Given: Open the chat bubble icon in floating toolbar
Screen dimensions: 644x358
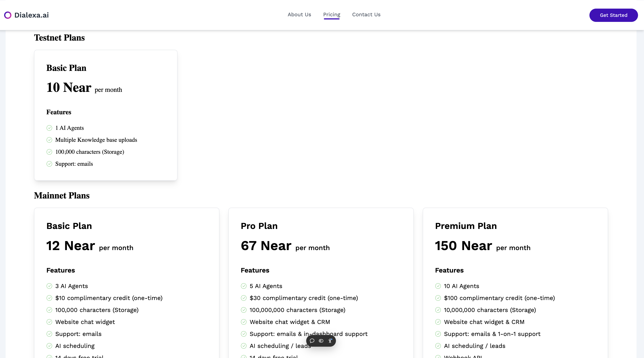Looking at the screenshot, I should (x=312, y=341).
